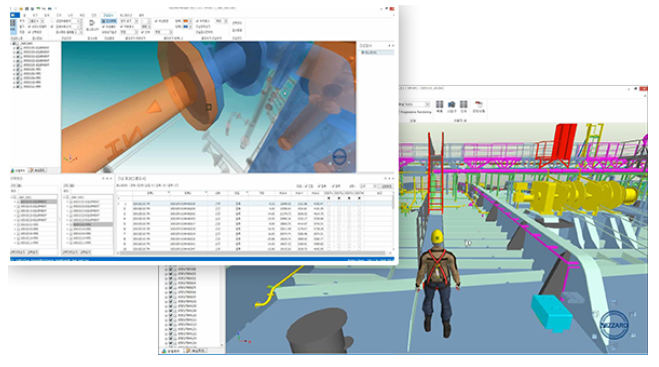
Task: Click the results table's horizontal scrollbar
Action: coord(252,253)
